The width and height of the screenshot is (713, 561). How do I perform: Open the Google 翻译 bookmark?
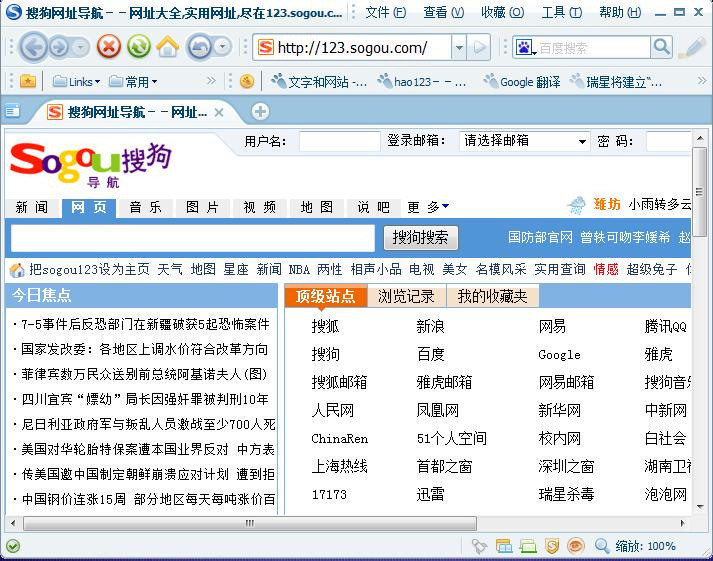click(522, 82)
